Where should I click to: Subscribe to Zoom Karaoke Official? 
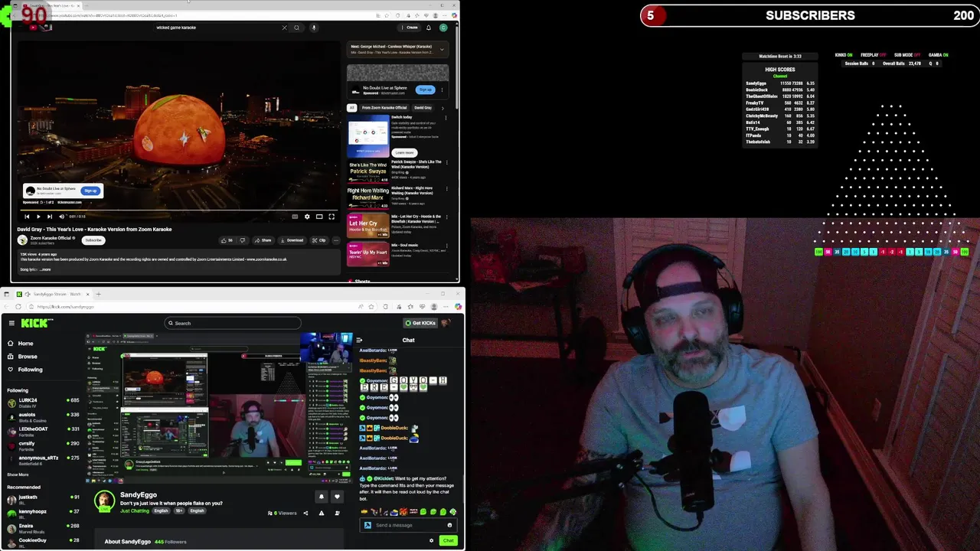pyautogui.click(x=93, y=240)
